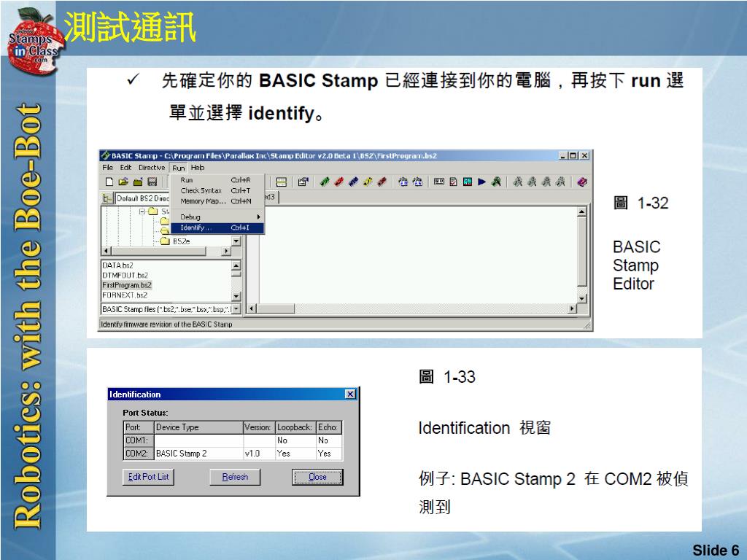This screenshot has height=560, width=747.
Task: Click the purple Help book icon
Action: click(581, 182)
